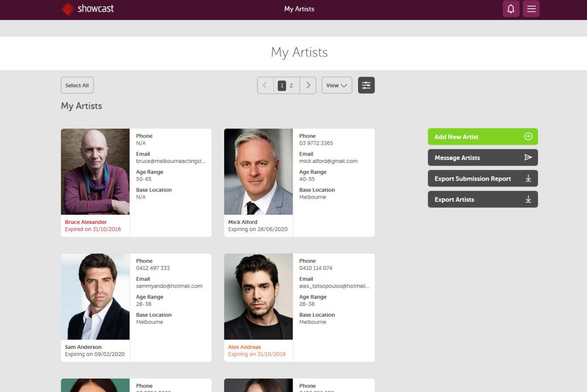Click phone number 0412 497 333

(x=153, y=268)
